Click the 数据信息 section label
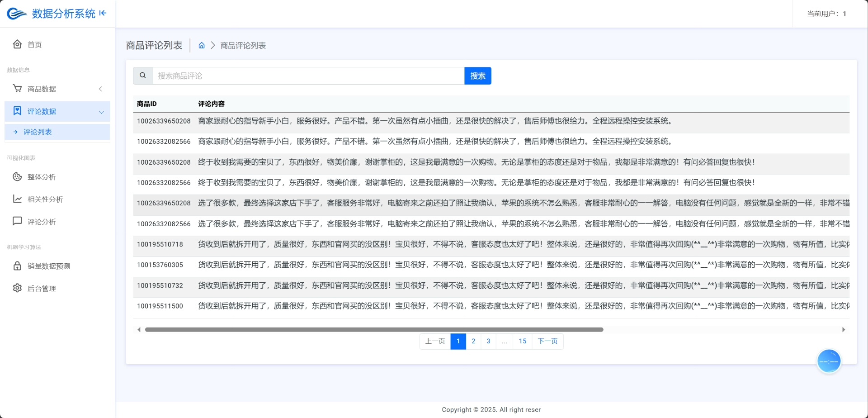Screen dimensions: 868x418 18,70
